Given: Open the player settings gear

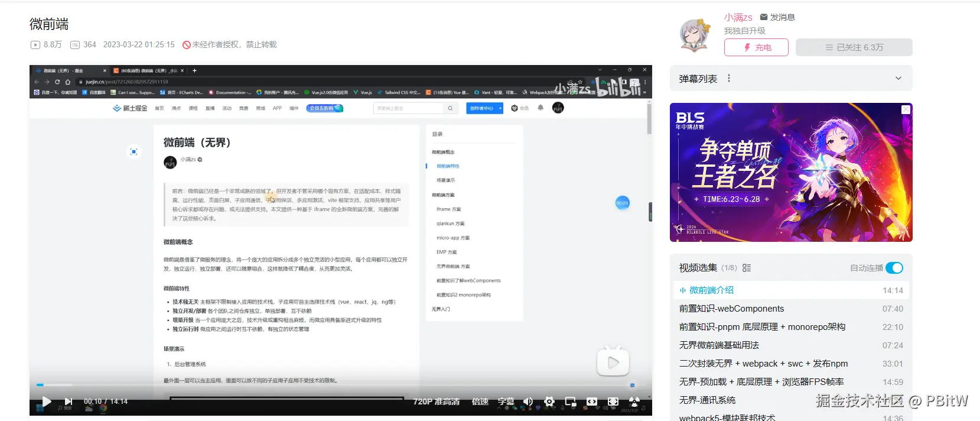Looking at the screenshot, I should pyautogui.click(x=549, y=401).
